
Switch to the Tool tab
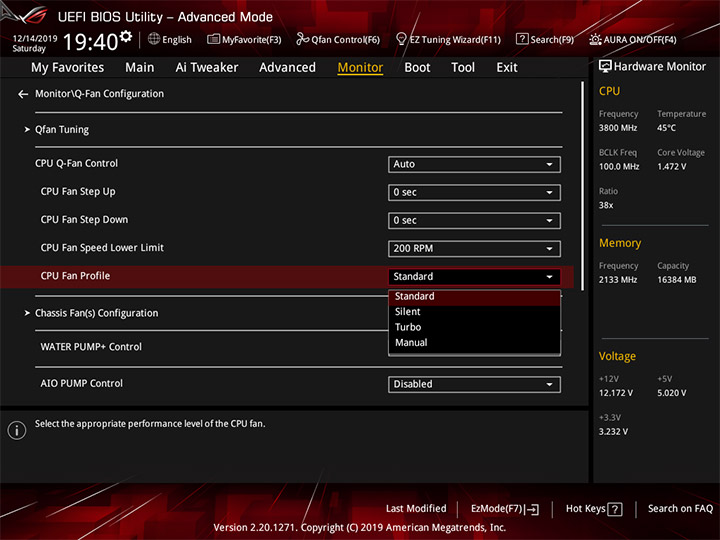(x=463, y=68)
